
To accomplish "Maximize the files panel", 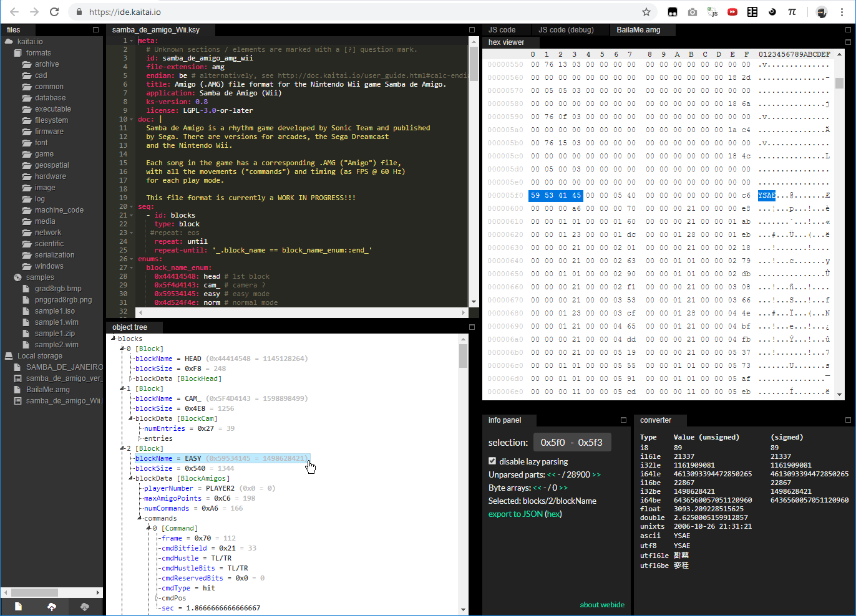I will 95,29.
